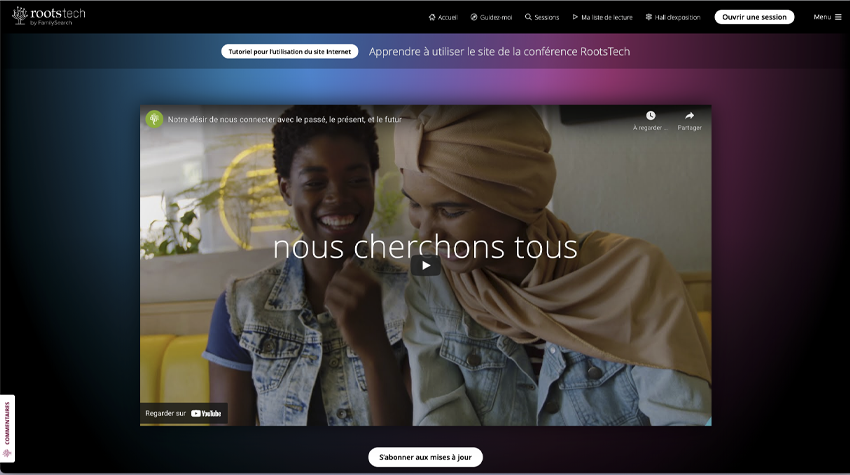Image resolution: width=850 pixels, height=475 pixels.
Task: Click the Sessions magnifier icon
Action: (x=528, y=17)
